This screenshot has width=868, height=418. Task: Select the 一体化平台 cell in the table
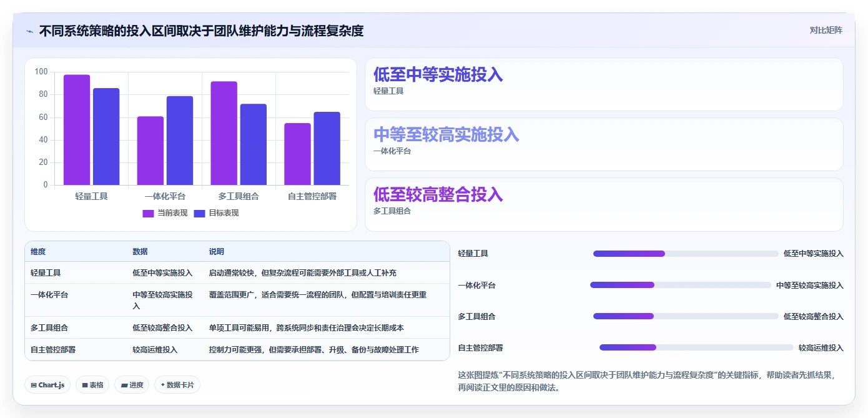[49, 295]
